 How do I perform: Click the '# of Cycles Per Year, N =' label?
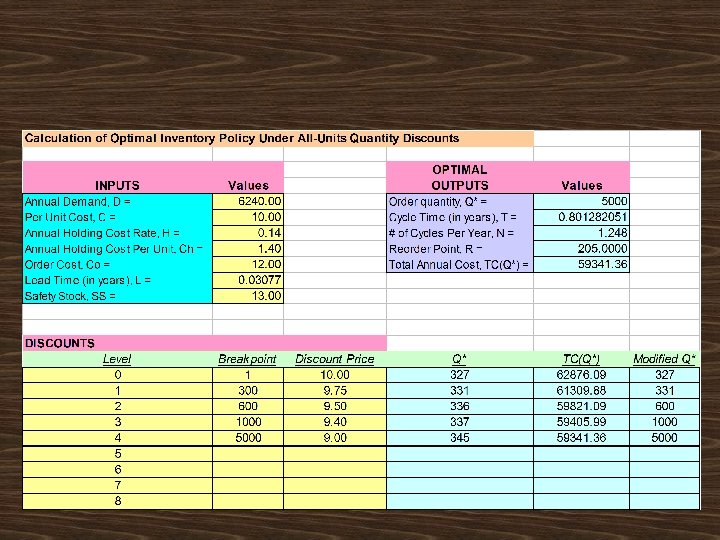pos(460,233)
